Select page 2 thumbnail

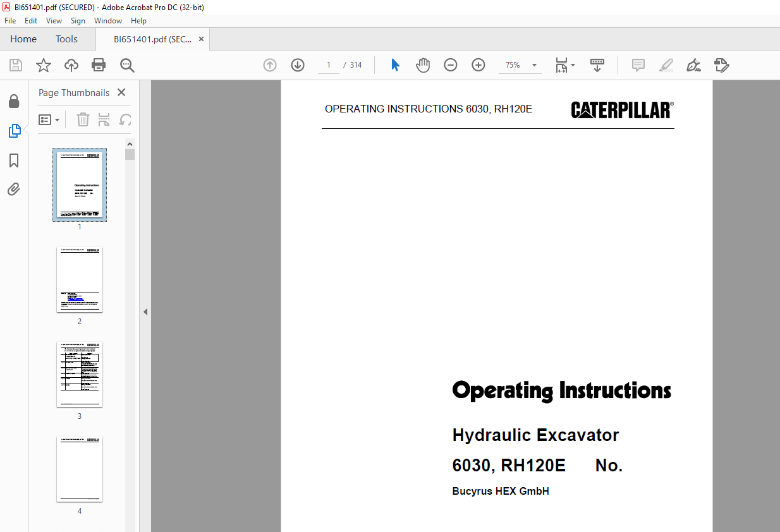pyautogui.click(x=80, y=279)
